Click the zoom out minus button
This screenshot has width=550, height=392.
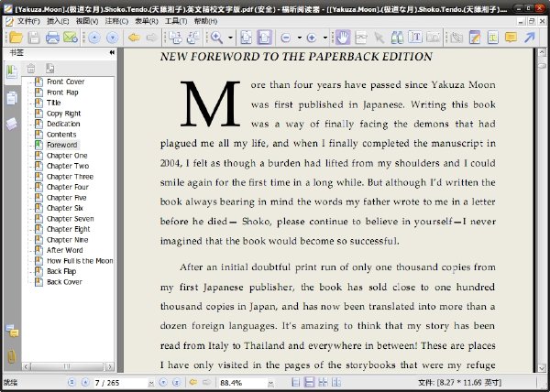tap(286, 38)
